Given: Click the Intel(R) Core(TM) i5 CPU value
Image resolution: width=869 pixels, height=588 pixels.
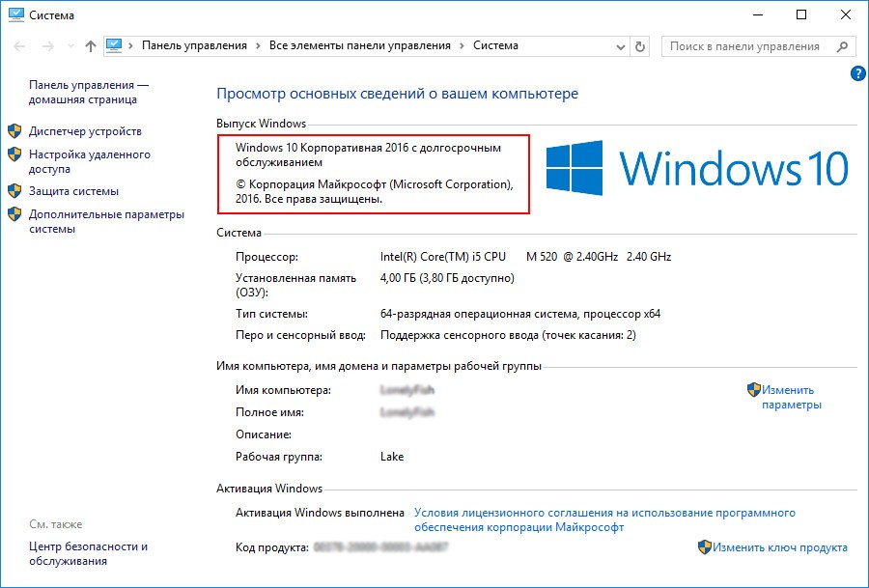Looking at the screenshot, I should coord(525,257).
